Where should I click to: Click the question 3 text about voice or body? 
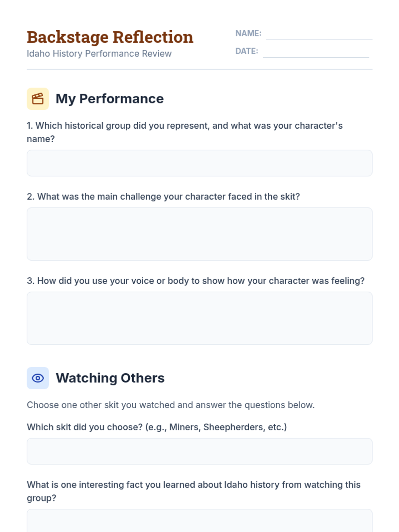(196, 281)
